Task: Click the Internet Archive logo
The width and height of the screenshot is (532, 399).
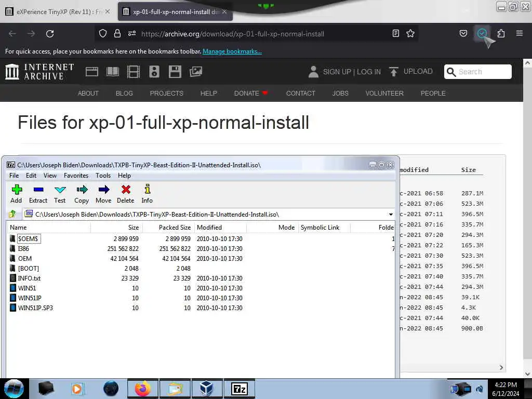Action: [39, 72]
